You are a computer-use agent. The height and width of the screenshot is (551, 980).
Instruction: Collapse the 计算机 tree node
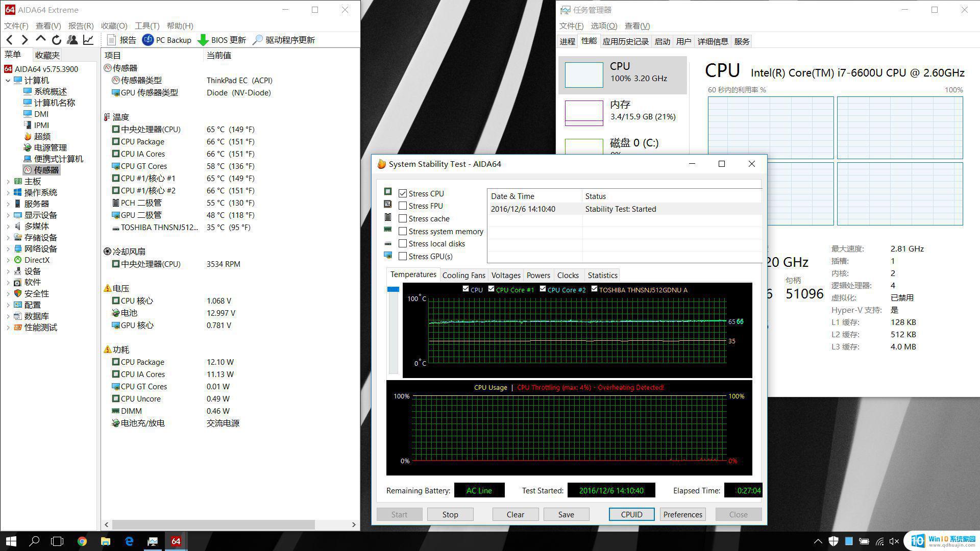point(8,80)
